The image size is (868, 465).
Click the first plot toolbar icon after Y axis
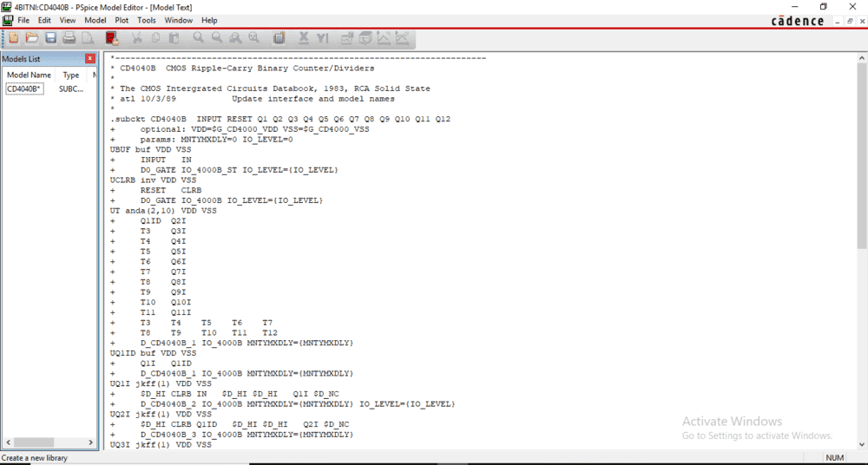347,37
